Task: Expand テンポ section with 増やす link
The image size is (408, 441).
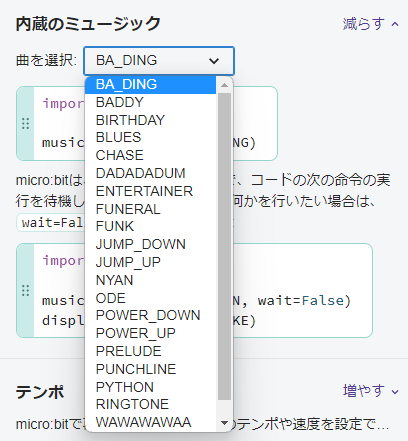Action: click(370, 391)
